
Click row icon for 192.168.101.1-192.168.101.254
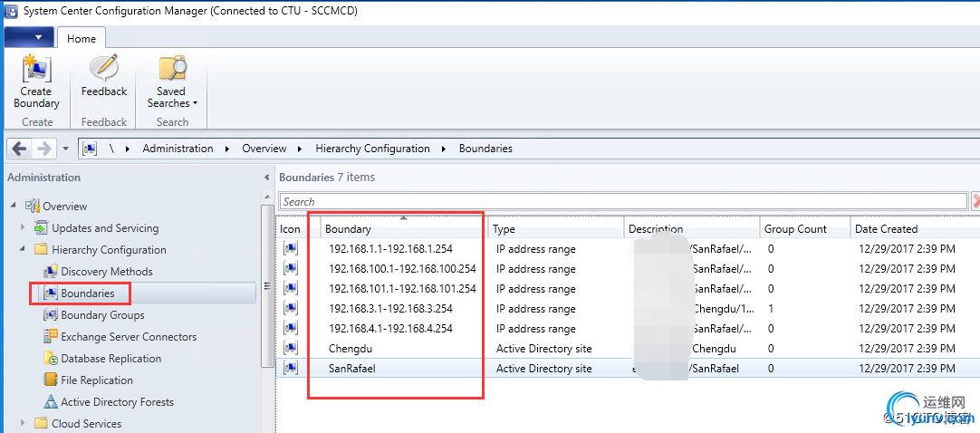pyautogui.click(x=290, y=289)
